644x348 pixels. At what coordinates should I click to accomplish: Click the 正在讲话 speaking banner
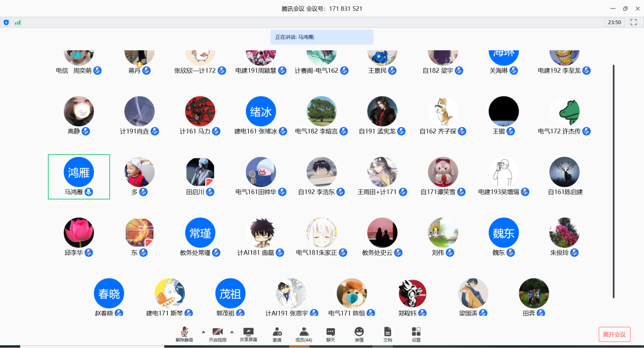tap(322, 37)
